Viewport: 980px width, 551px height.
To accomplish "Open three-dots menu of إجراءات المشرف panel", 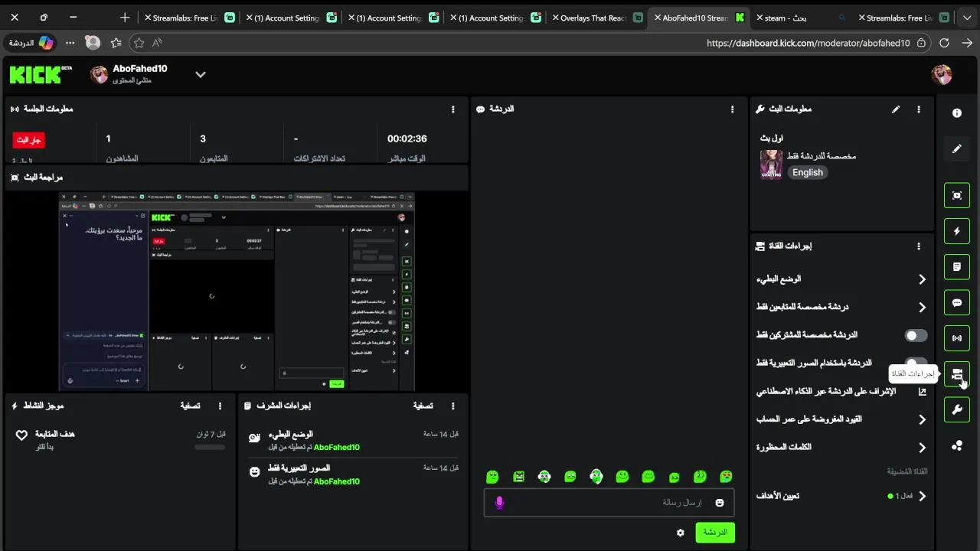I will click(x=452, y=406).
